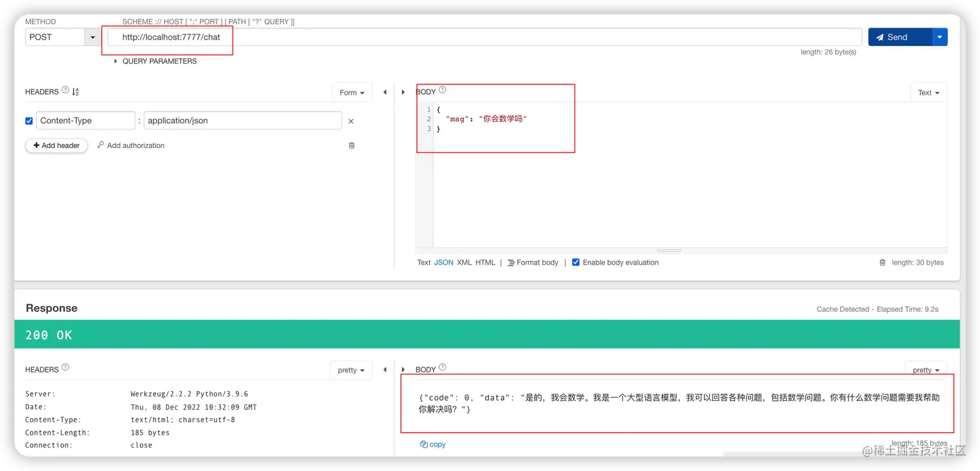Click the length: 30 bytes label

[918, 263]
